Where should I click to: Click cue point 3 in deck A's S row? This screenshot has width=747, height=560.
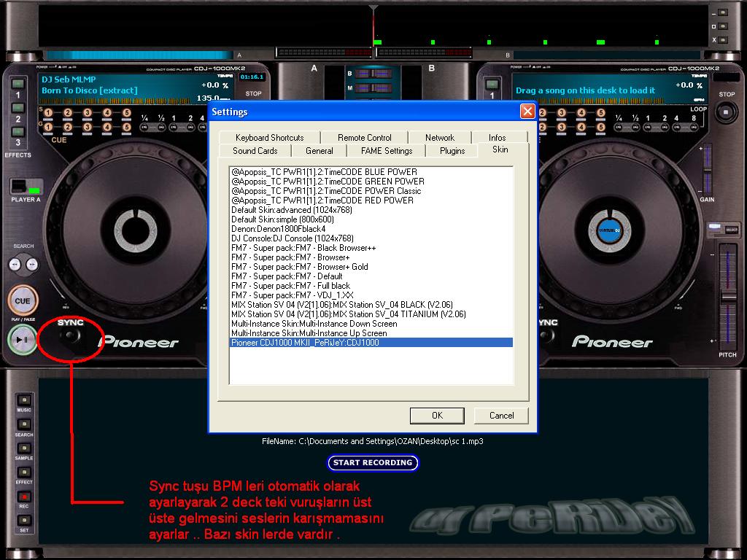tap(88, 113)
